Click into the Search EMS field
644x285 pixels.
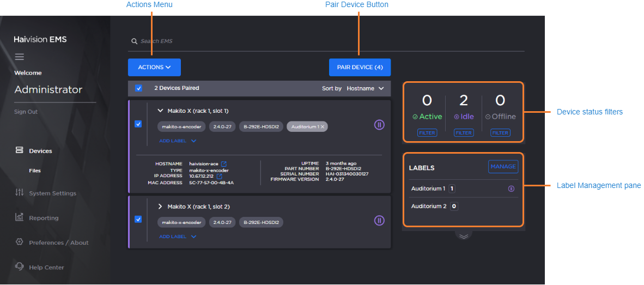(x=327, y=41)
